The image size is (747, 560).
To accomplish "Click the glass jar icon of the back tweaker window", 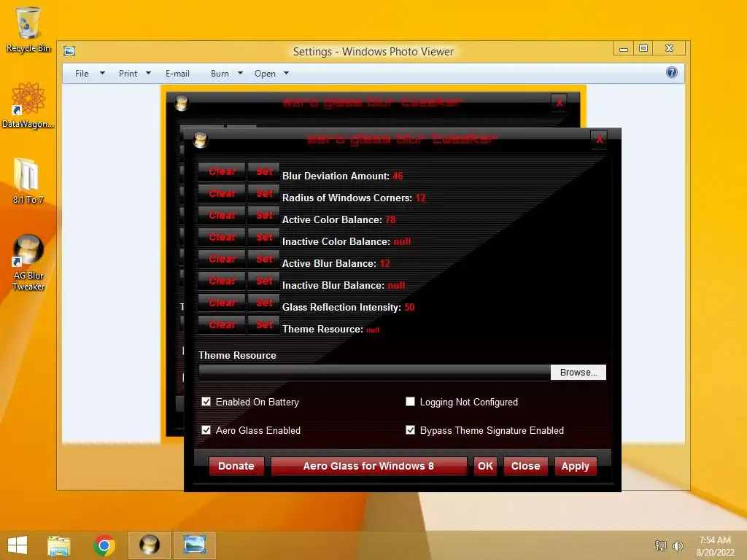I will point(182,103).
